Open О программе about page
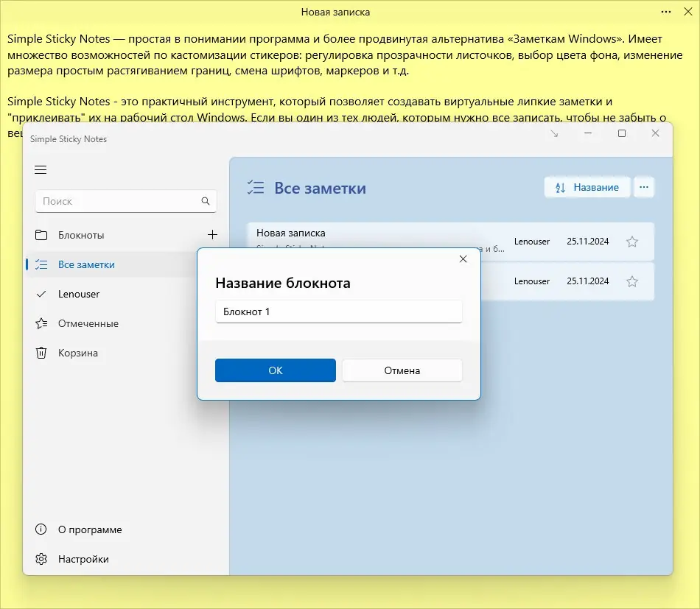The image size is (700, 609). (x=90, y=529)
